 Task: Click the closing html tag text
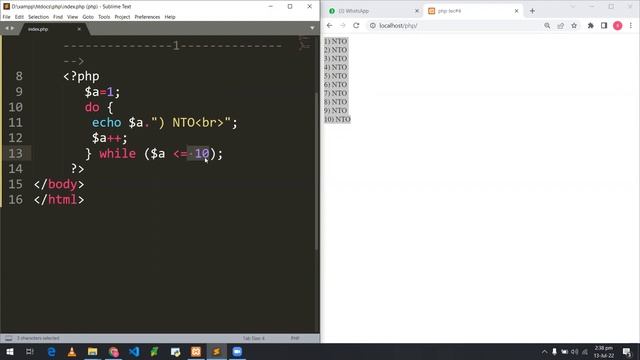pos(59,200)
